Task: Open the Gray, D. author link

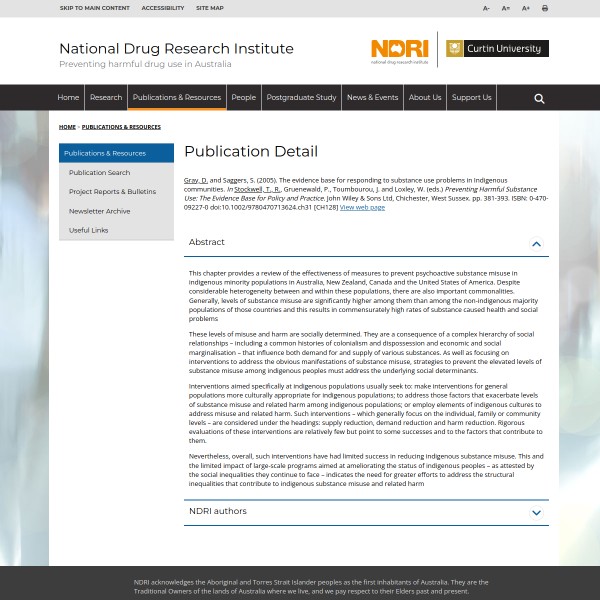Action: [x=195, y=180]
